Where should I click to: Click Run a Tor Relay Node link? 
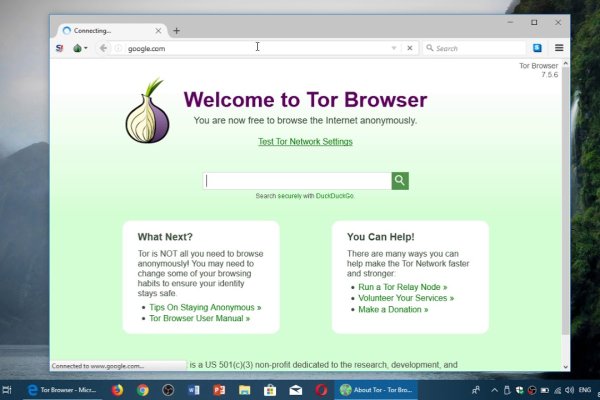(401, 287)
